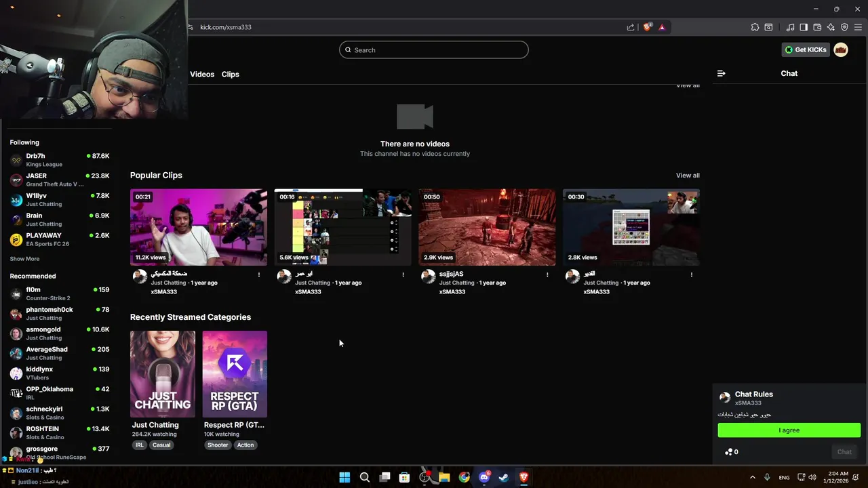Play the 00:50 clip thumbnail

pos(487,227)
